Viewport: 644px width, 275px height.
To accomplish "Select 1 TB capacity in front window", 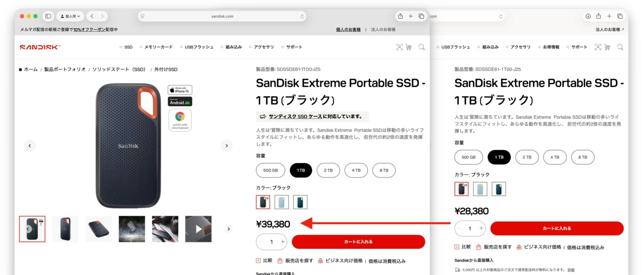I will click(301, 170).
